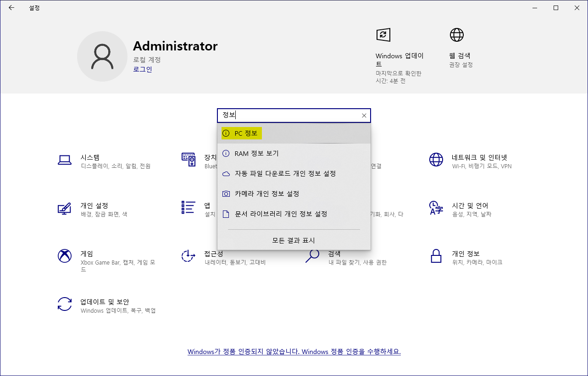Select RAM 정보 보기 suggestion
The width and height of the screenshot is (588, 376).
coord(294,154)
